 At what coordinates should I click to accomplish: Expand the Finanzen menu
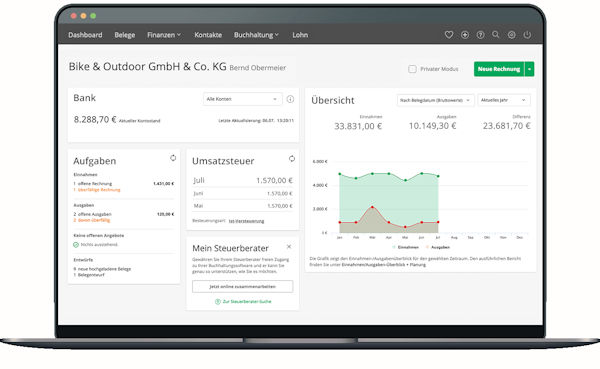(x=164, y=35)
